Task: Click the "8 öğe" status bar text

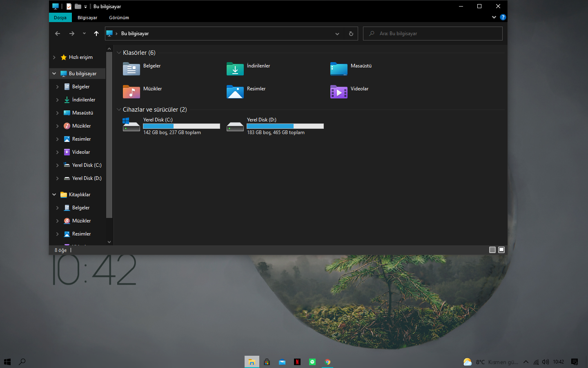Action: pyautogui.click(x=60, y=250)
